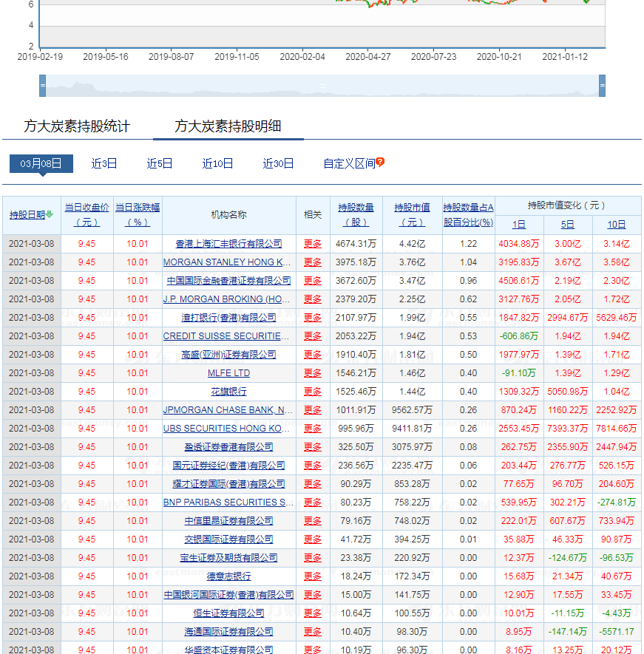644x654 pixels.
Task: Open 交银国际证券有限公司 link
Action: pos(228,539)
